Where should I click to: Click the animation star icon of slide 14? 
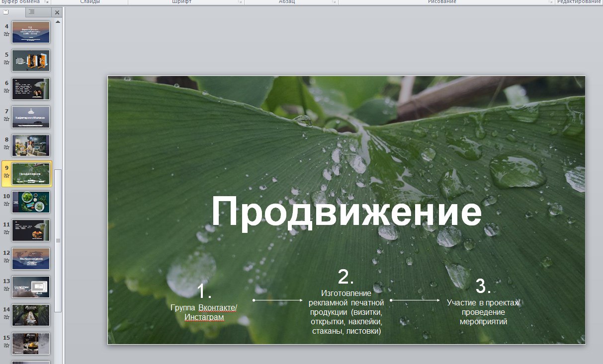pos(6,317)
